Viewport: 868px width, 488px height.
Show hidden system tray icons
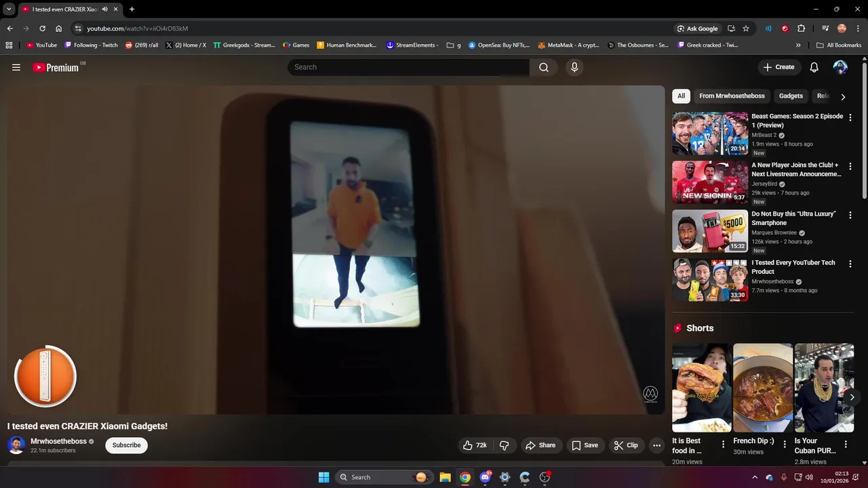(x=755, y=477)
